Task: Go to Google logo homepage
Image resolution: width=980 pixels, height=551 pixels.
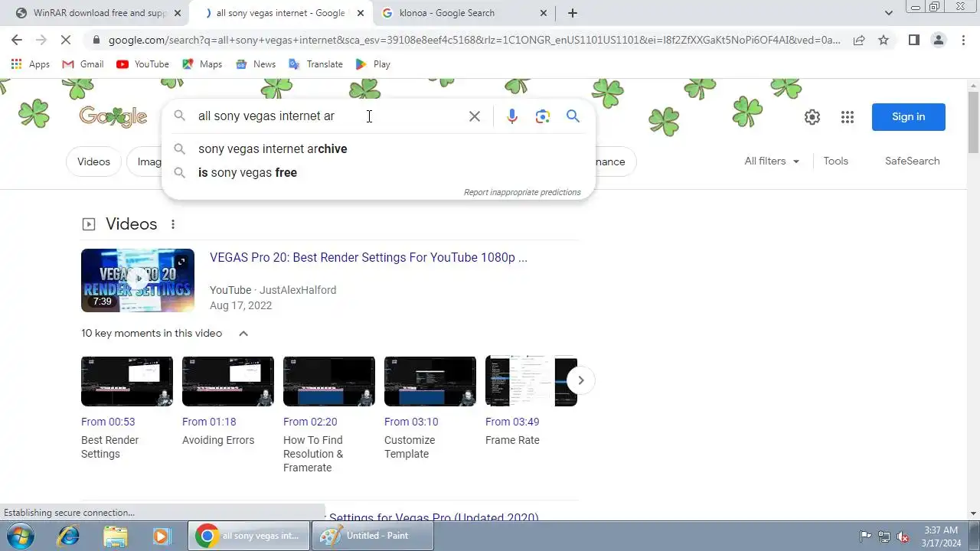Action: pyautogui.click(x=113, y=116)
